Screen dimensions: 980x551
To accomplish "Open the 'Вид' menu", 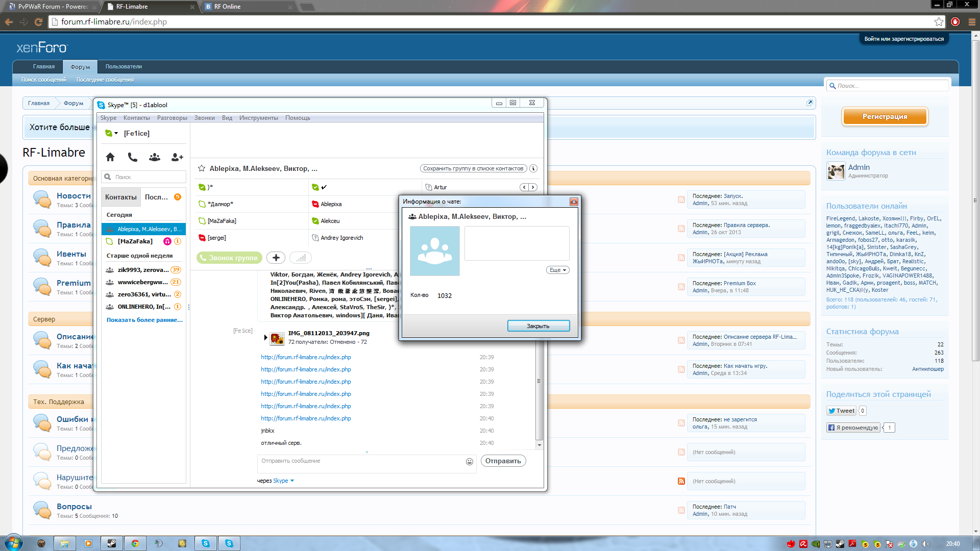I will [x=227, y=118].
